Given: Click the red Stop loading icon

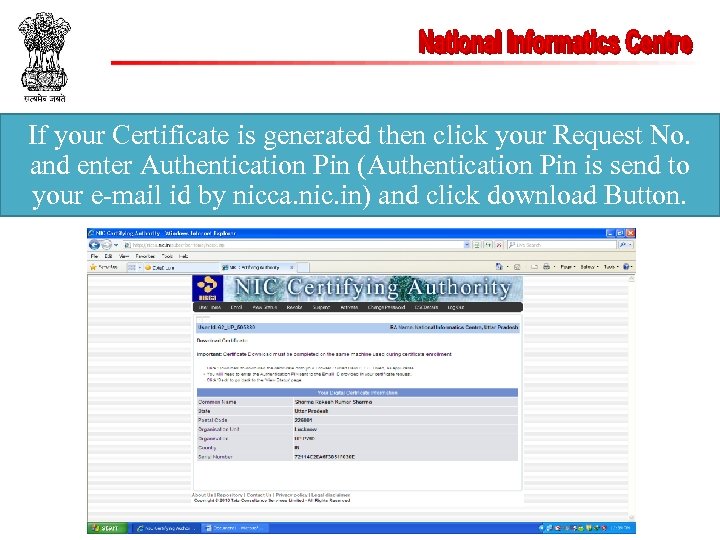Looking at the screenshot, I should 499,245.
